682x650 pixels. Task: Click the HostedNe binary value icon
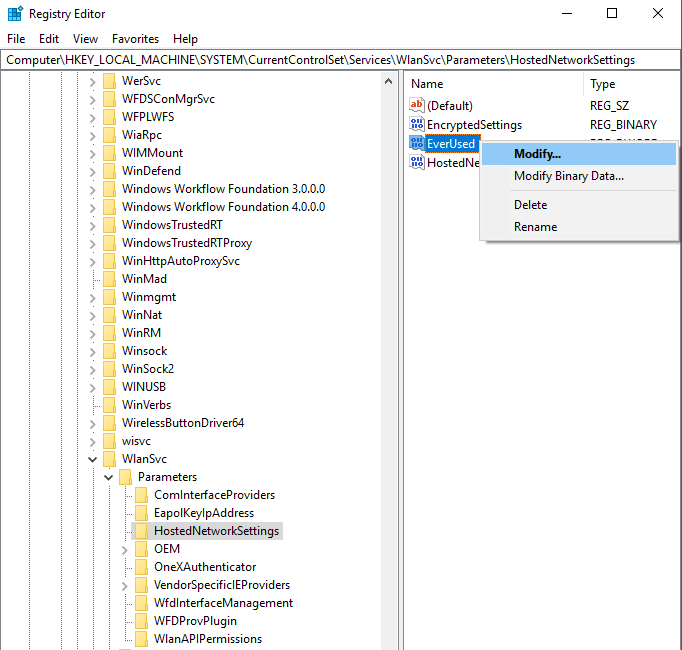(417, 162)
